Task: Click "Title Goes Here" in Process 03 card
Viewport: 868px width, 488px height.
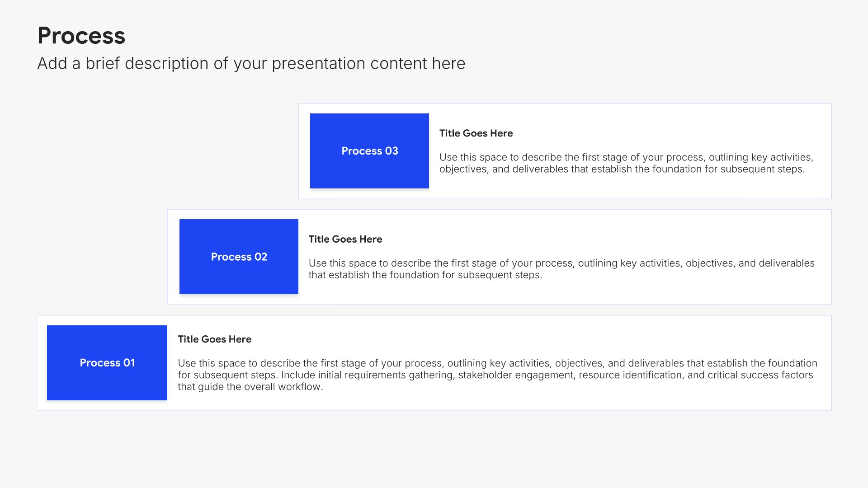Action: (476, 133)
